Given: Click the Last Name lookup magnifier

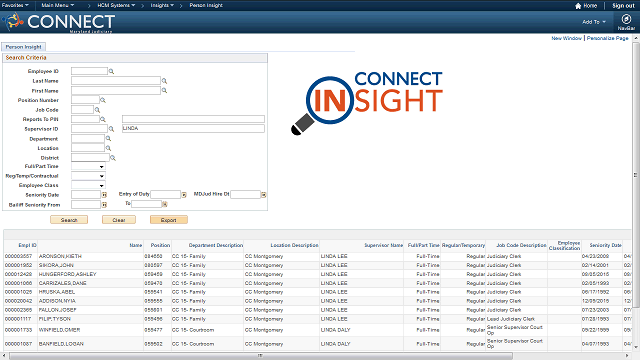Looking at the screenshot, I should coord(164,81).
